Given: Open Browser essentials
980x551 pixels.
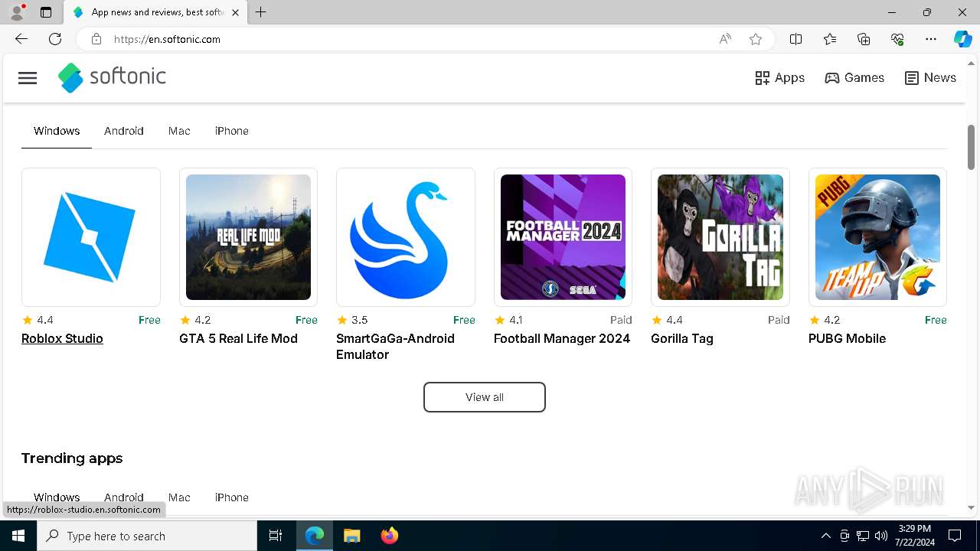Looking at the screenshot, I should [x=897, y=39].
